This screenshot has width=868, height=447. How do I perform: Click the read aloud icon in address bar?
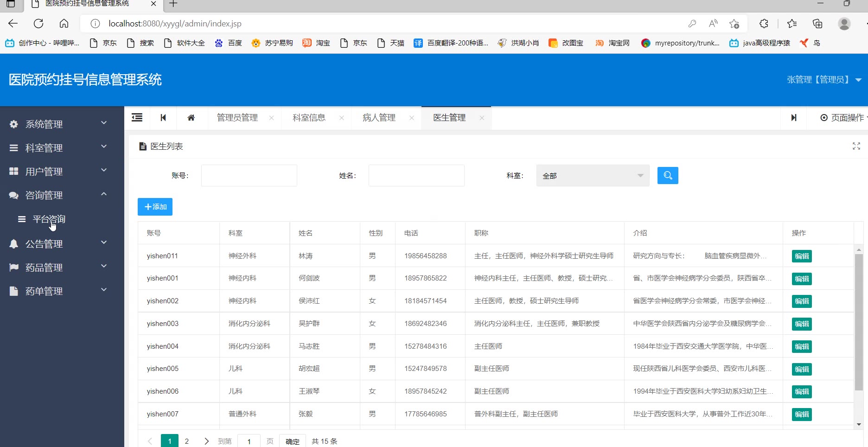(x=713, y=23)
